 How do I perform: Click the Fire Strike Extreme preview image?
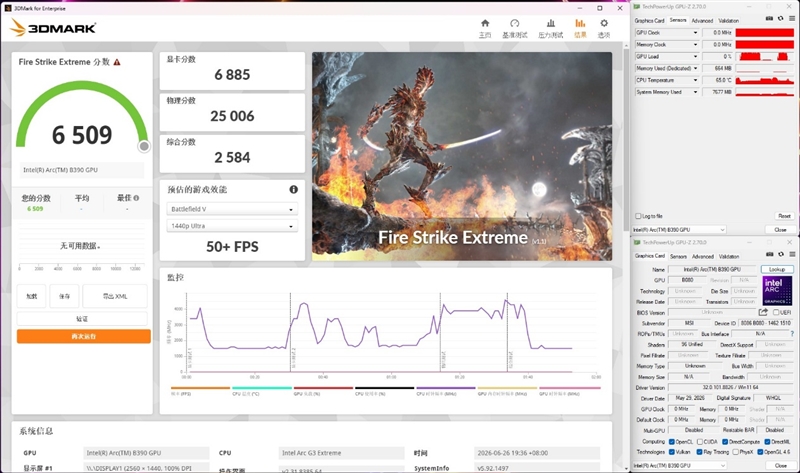462,156
